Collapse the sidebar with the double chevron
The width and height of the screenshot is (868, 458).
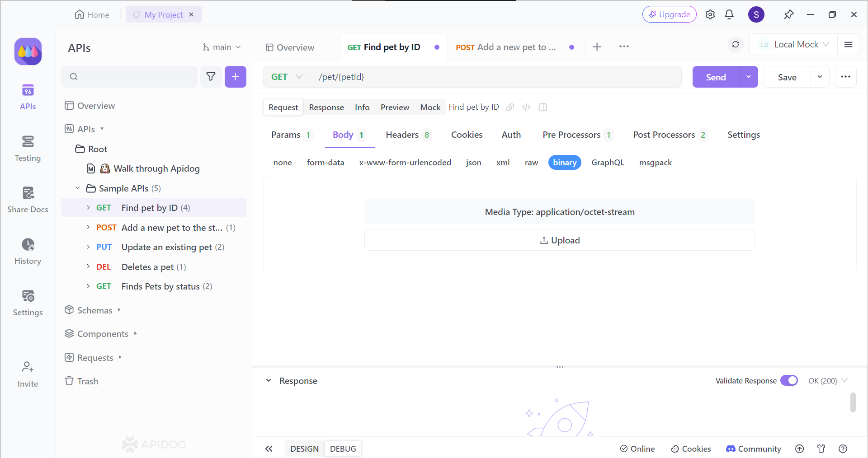269,449
